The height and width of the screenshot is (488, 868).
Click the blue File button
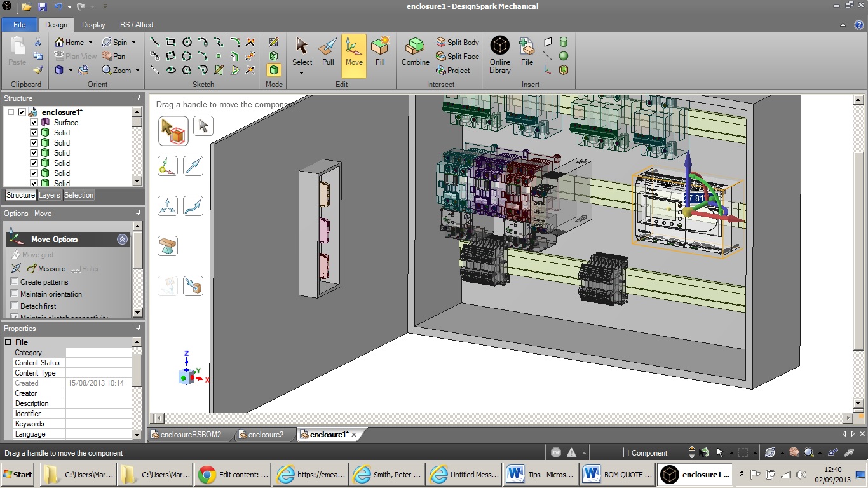(19, 25)
